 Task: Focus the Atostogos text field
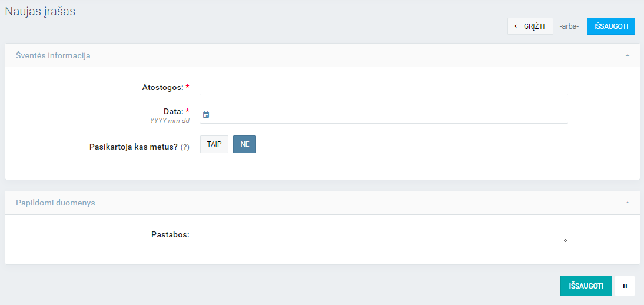(384, 87)
